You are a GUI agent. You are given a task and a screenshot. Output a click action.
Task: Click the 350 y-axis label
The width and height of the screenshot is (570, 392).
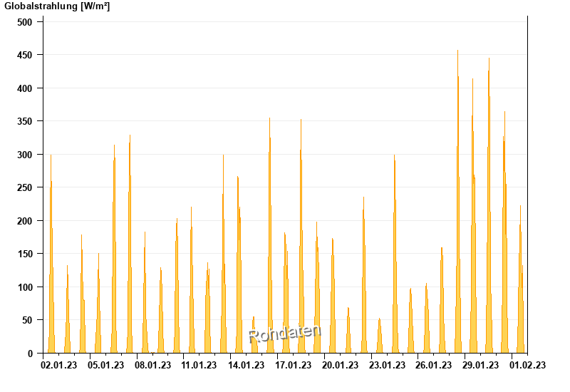pos(25,121)
